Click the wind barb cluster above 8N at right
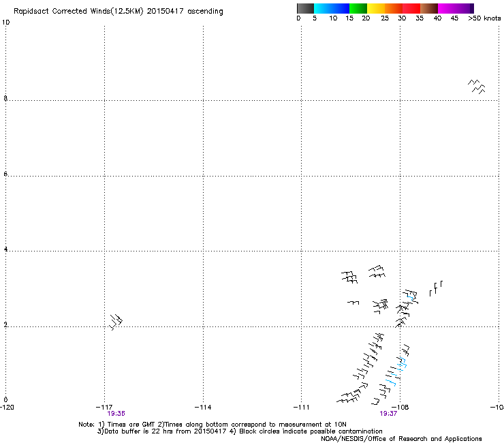The width and height of the screenshot is (504, 443). point(476,87)
